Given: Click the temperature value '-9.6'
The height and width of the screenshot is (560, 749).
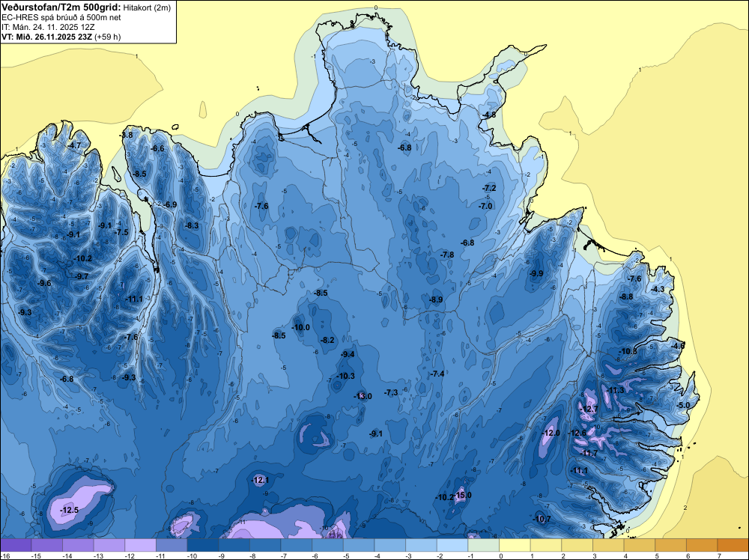Looking at the screenshot, I should pyautogui.click(x=44, y=283).
